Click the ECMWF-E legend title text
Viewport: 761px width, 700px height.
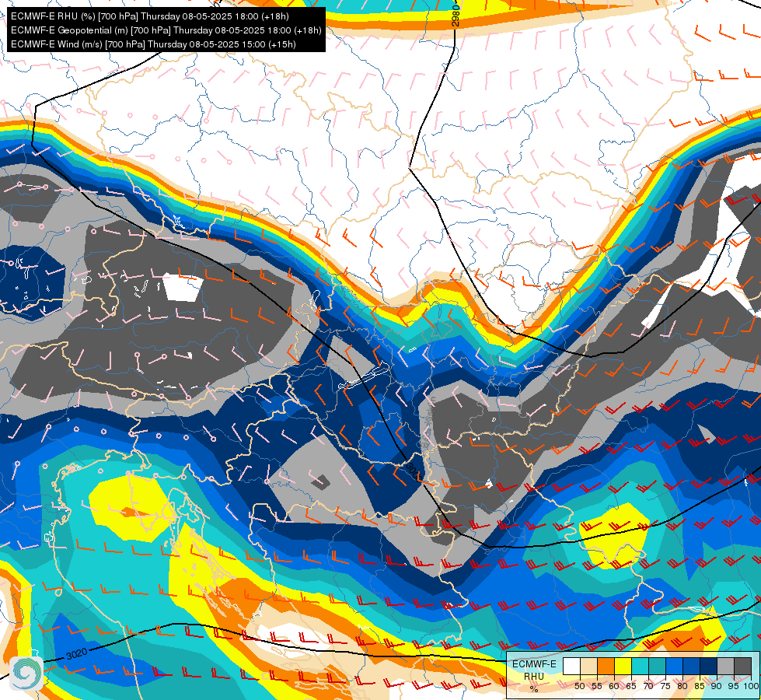click(x=534, y=664)
